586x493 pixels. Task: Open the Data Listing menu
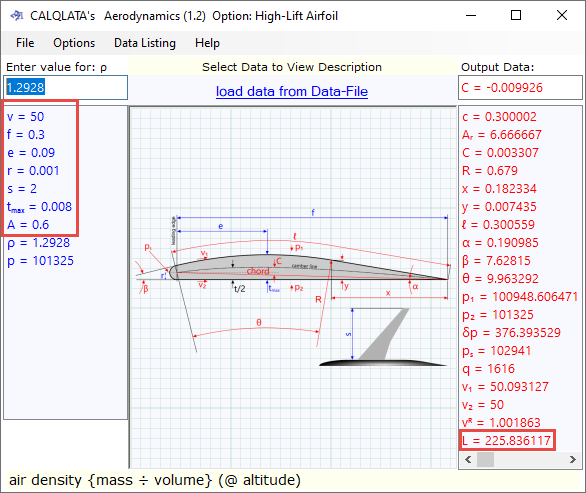145,43
